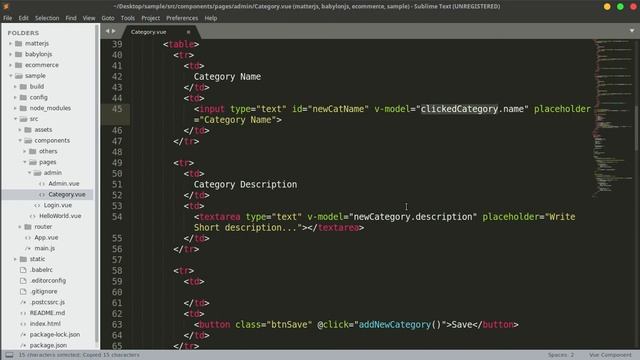
Task: Open index.html in sidebar
Action: pyautogui.click(x=45, y=324)
